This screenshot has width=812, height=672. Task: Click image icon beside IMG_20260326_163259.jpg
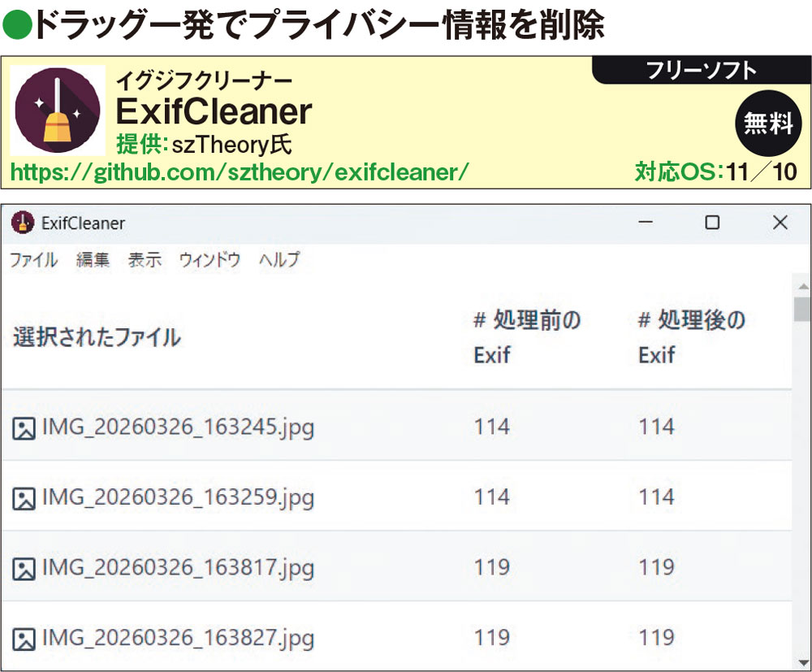[x=24, y=499]
